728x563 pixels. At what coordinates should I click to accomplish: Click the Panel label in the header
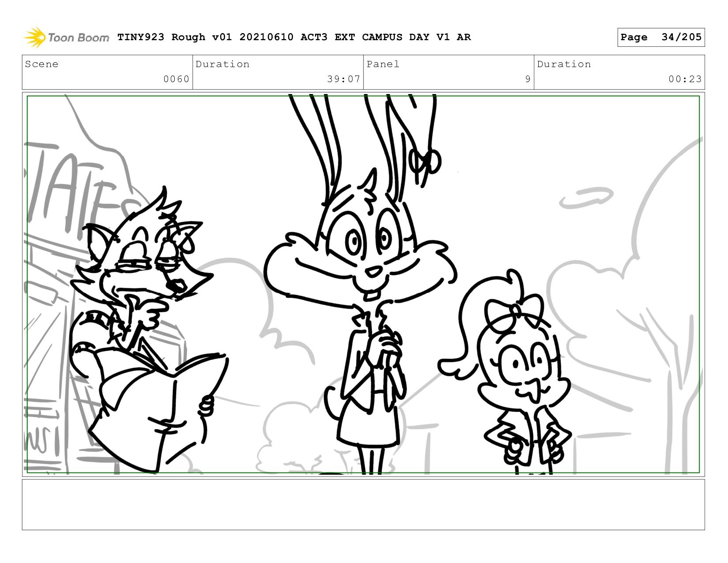pos(383,64)
